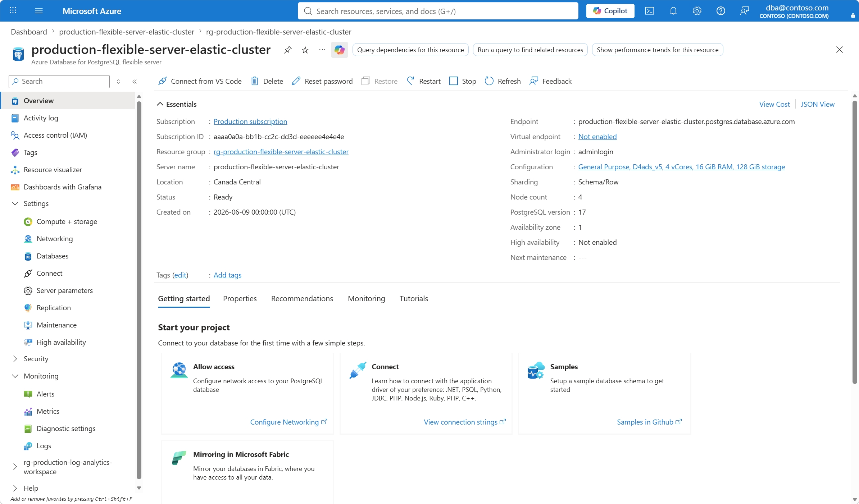Expand the Help section
Screen dimensions: 859x504
15,488
